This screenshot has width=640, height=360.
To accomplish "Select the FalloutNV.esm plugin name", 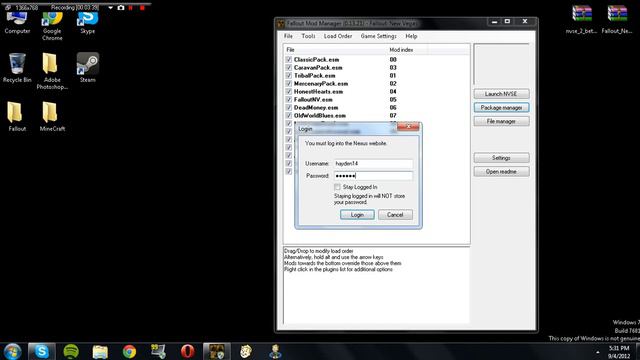I will tap(313, 100).
